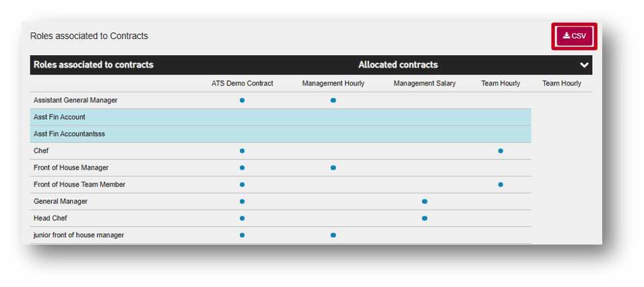This screenshot has height=287, width=644.
Task: Click the Management Hourly column header
Action: pyautogui.click(x=333, y=84)
